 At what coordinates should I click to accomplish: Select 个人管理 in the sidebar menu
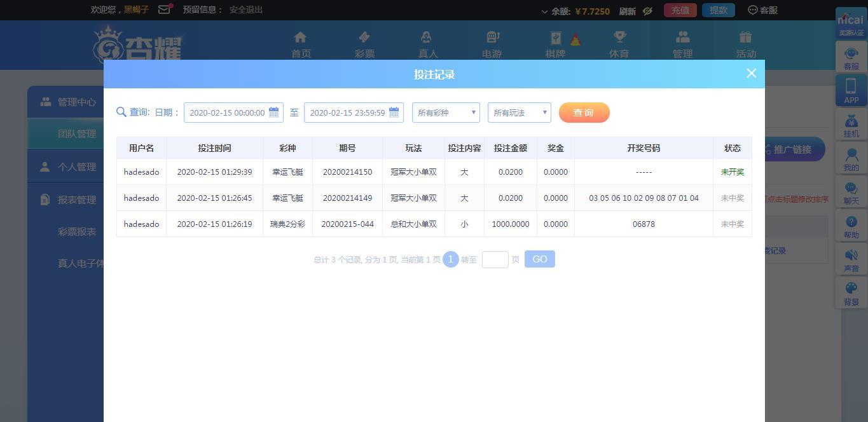coord(76,167)
